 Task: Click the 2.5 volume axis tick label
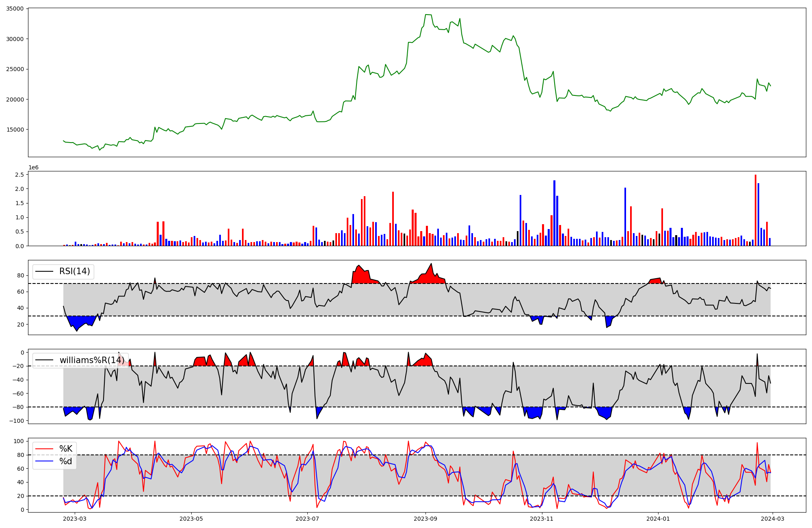[20, 175]
